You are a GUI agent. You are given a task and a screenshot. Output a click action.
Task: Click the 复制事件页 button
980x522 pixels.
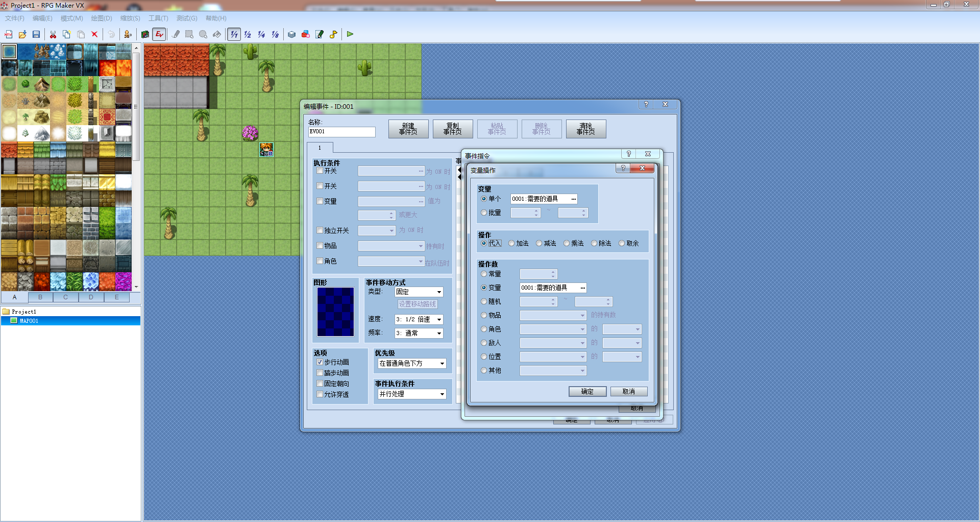point(453,129)
